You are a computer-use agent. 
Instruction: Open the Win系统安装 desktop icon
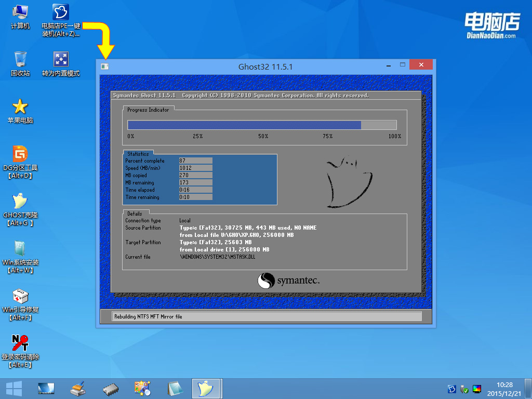pos(20,257)
